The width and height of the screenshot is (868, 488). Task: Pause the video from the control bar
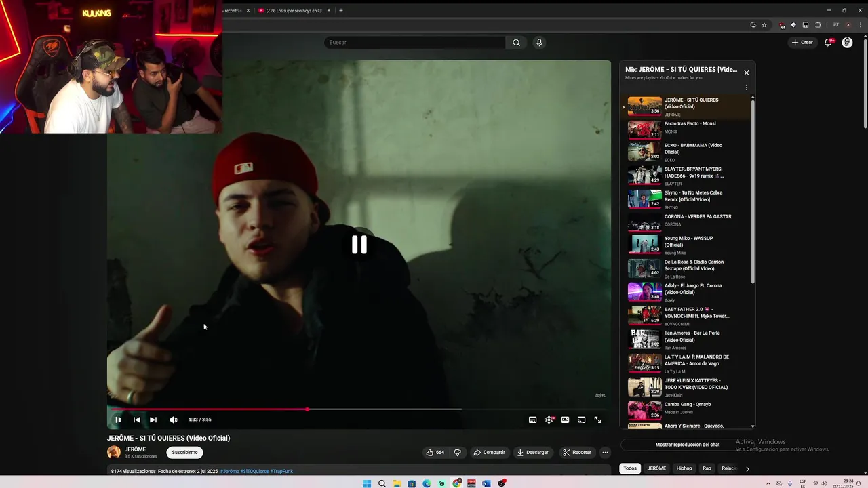click(118, 420)
